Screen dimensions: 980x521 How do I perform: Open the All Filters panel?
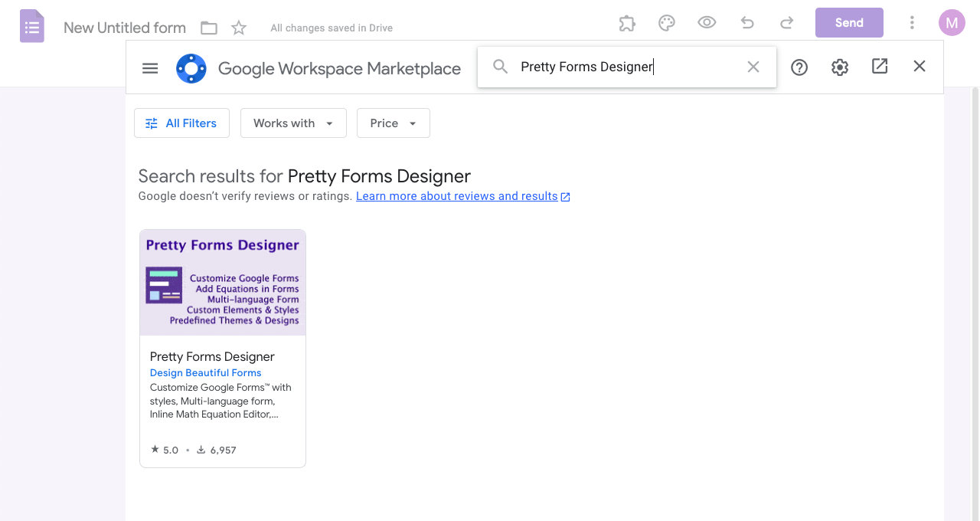[x=181, y=123]
